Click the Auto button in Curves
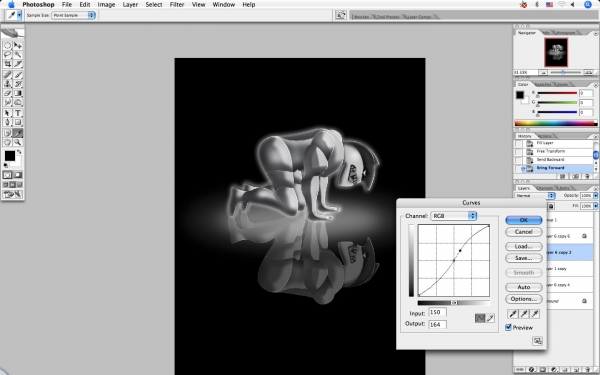600x375 pixels. (523, 287)
